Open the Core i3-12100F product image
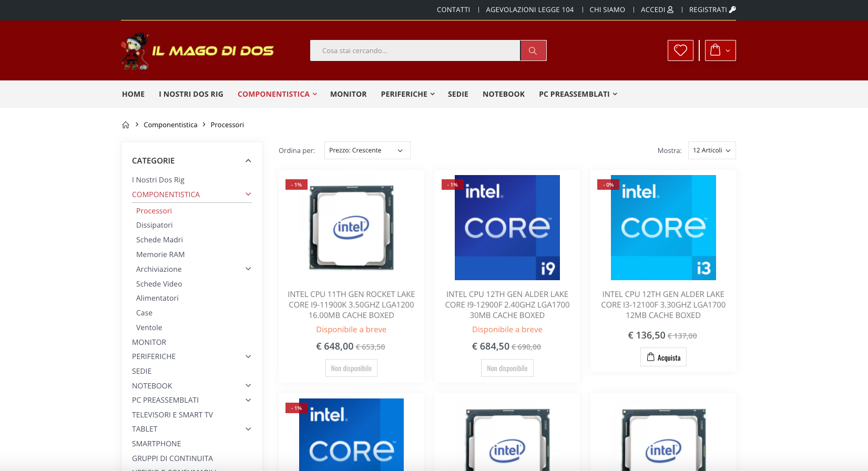The width and height of the screenshot is (868, 471). pyautogui.click(x=663, y=228)
